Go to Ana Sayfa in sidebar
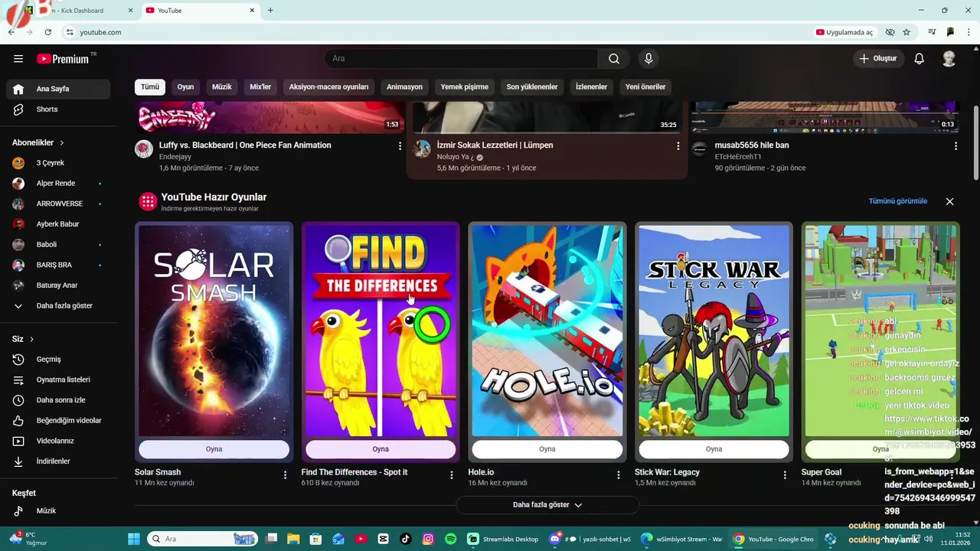 coord(58,89)
